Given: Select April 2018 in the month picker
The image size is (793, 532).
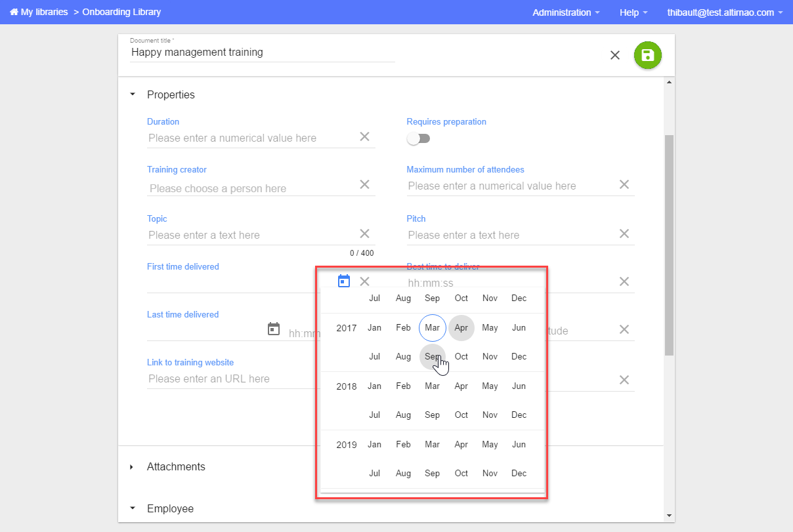Looking at the screenshot, I should click(x=461, y=386).
